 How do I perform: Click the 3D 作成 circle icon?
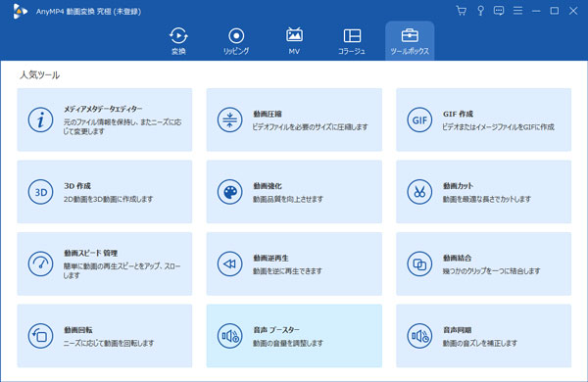[x=40, y=192]
